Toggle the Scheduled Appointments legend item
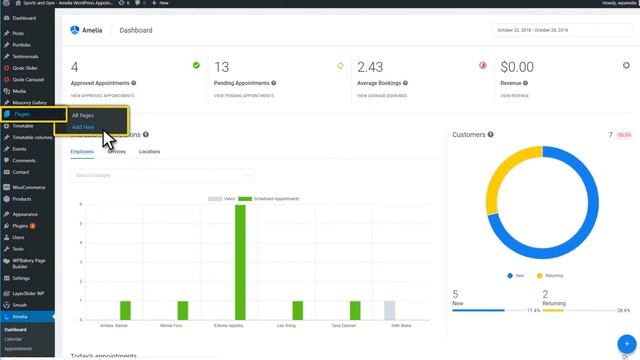Image resolution: width=640 pixels, height=360 pixels. (269, 199)
